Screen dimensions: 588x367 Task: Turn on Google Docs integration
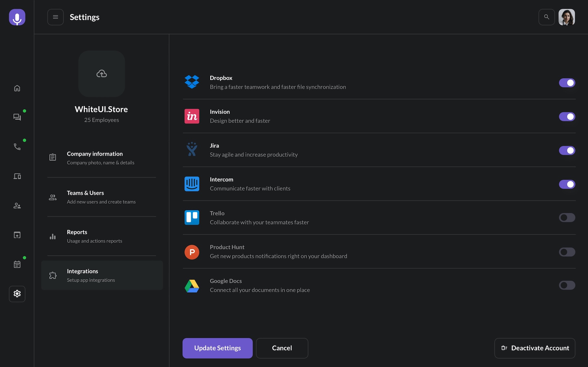(567, 285)
